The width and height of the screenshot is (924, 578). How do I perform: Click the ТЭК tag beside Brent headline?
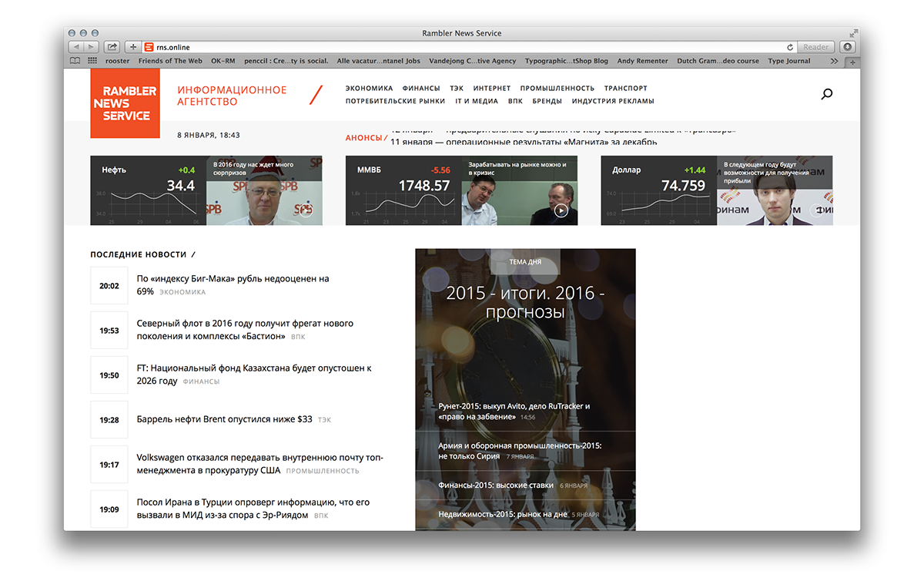[x=325, y=420]
